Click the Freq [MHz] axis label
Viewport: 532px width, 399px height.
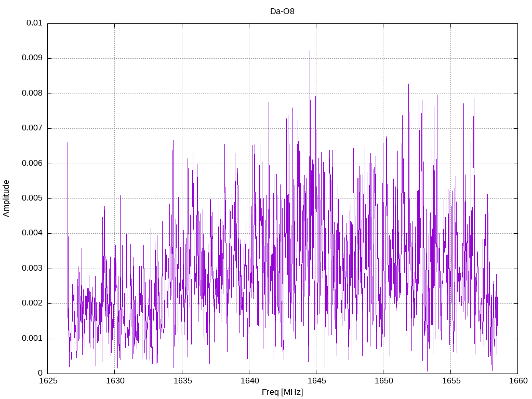coord(282,392)
